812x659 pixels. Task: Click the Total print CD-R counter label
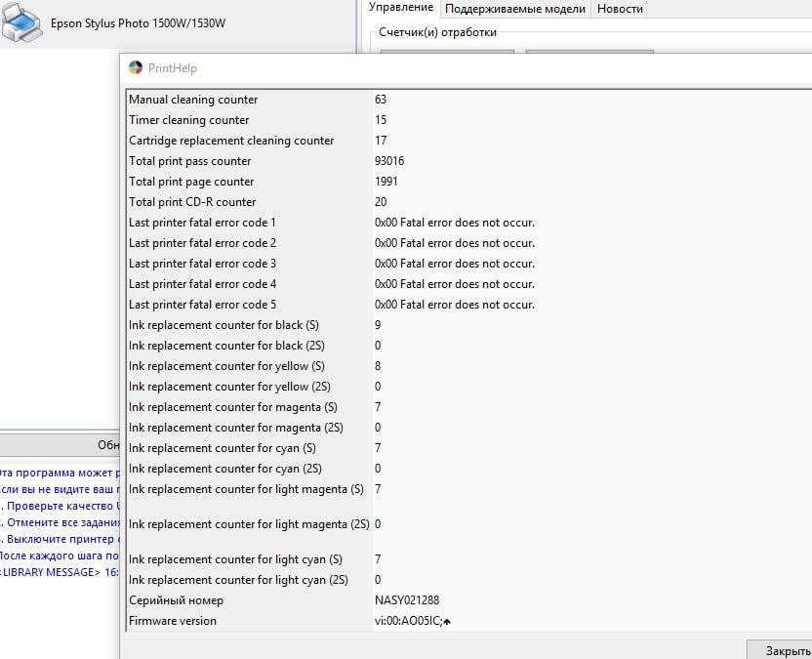tap(192, 202)
